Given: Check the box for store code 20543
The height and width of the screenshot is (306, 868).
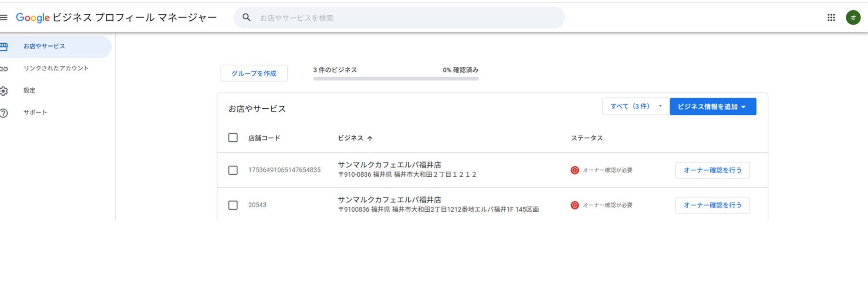Looking at the screenshot, I should (x=233, y=205).
